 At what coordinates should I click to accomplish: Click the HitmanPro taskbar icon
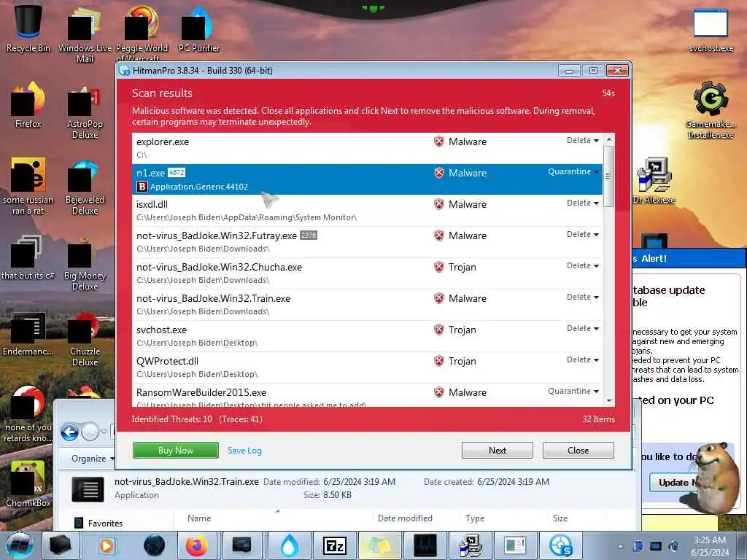click(561, 545)
